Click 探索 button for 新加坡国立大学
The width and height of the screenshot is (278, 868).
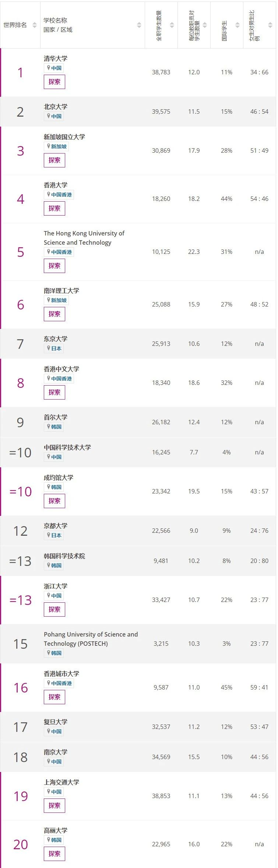(54, 160)
